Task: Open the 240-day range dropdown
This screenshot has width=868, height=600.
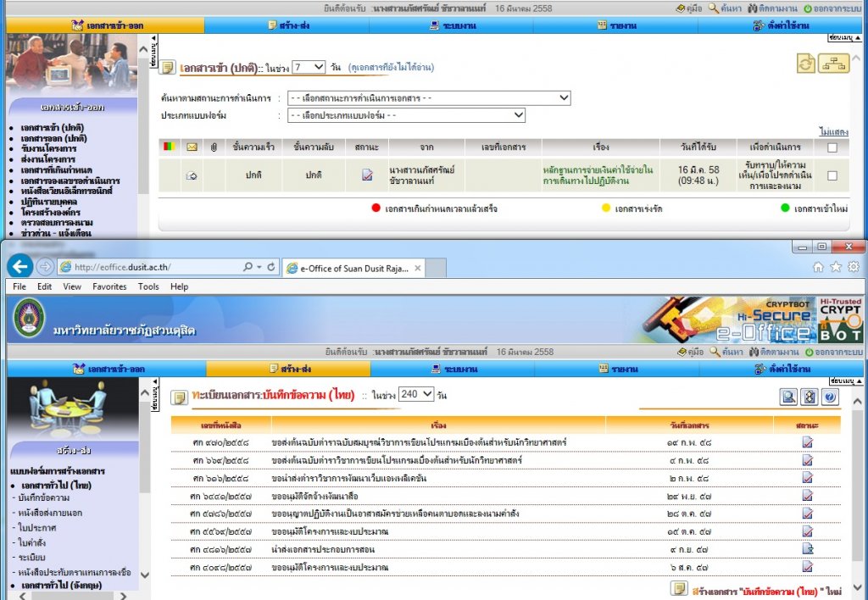Action: (x=416, y=394)
